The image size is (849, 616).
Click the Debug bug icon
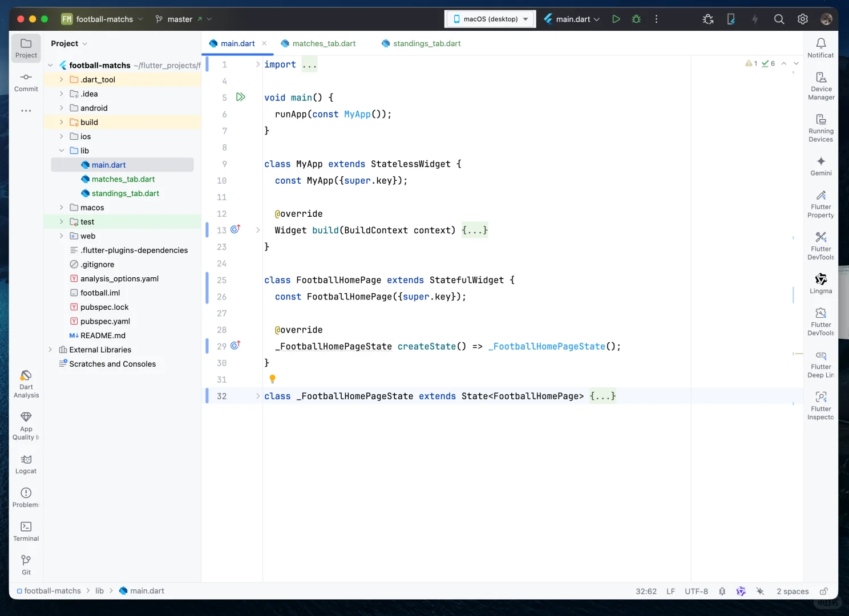pyautogui.click(x=636, y=19)
